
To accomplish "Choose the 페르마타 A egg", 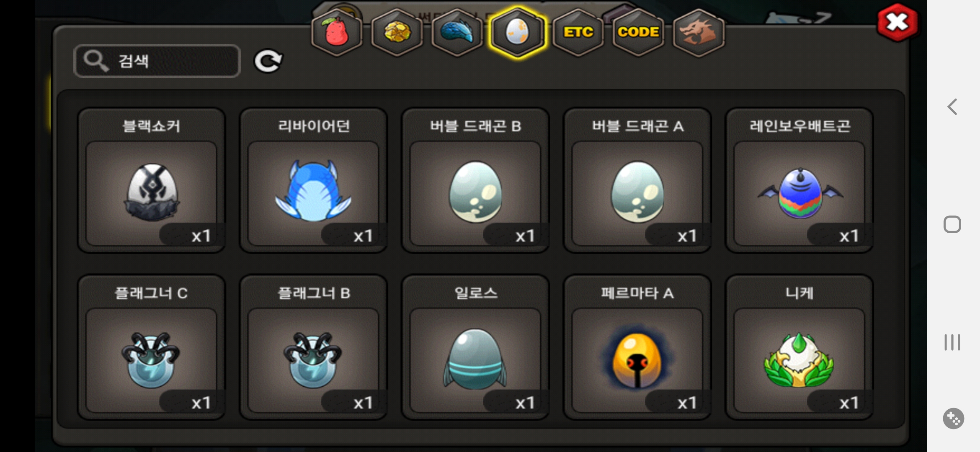I will 637,347.
